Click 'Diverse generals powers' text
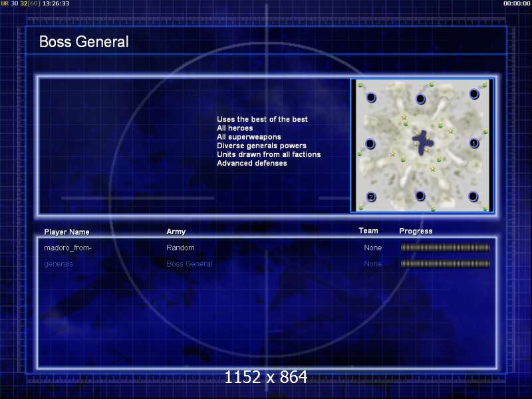532x399 pixels. 261,146
